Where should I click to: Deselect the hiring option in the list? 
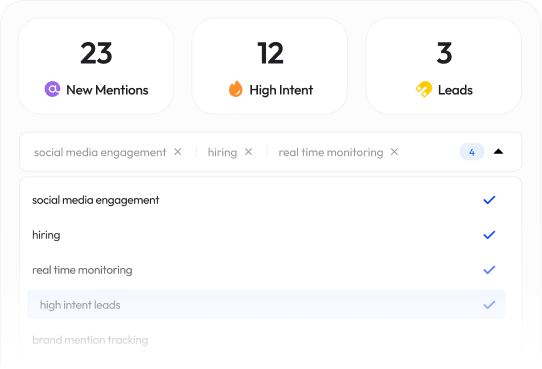tap(266, 235)
